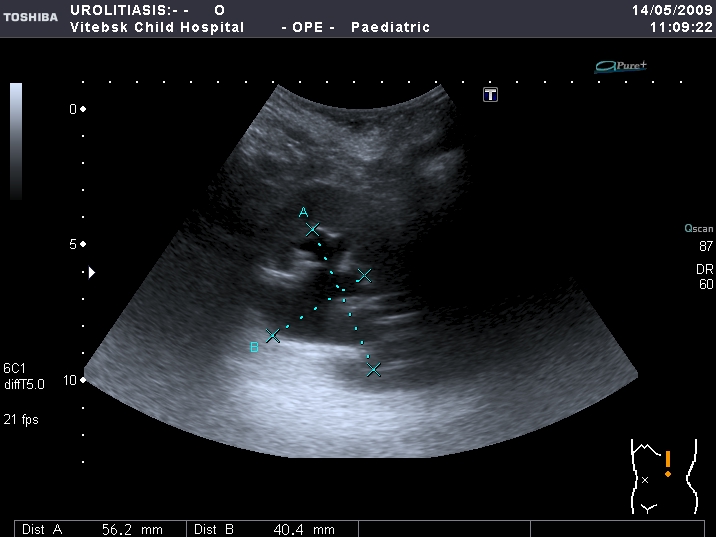Image resolution: width=716 pixels, height=537 pixels.
Task: Select the upper caliper cross next to label A
Action: point(313,229)
